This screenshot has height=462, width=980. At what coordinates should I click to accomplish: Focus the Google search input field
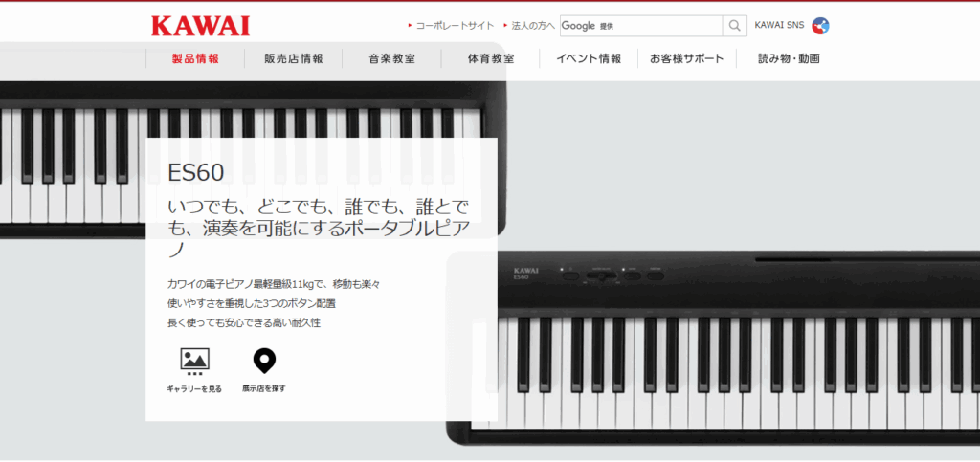coord(641,26)
